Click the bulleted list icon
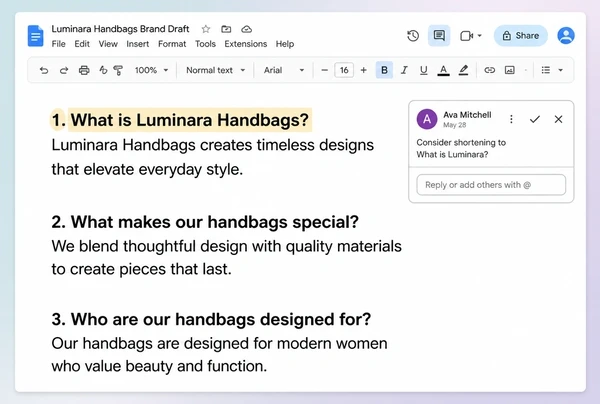The image size is (600, 404). 546,70
